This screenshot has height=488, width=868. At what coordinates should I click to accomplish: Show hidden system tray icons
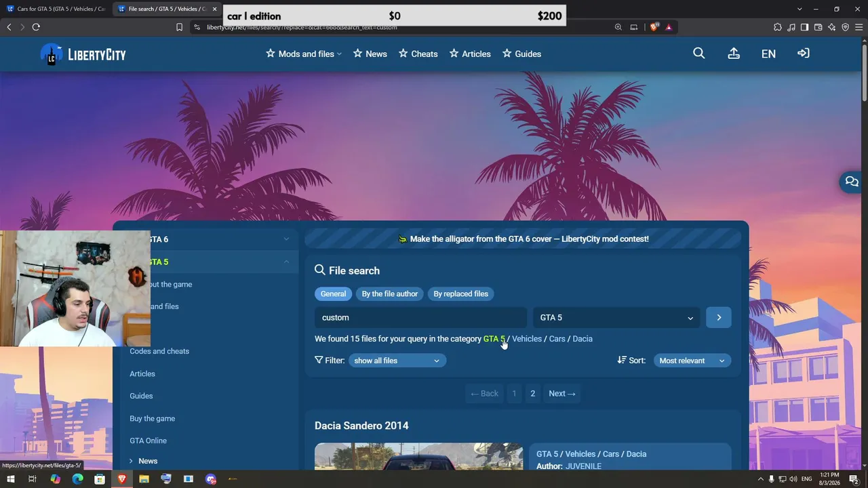coord(760,479)
